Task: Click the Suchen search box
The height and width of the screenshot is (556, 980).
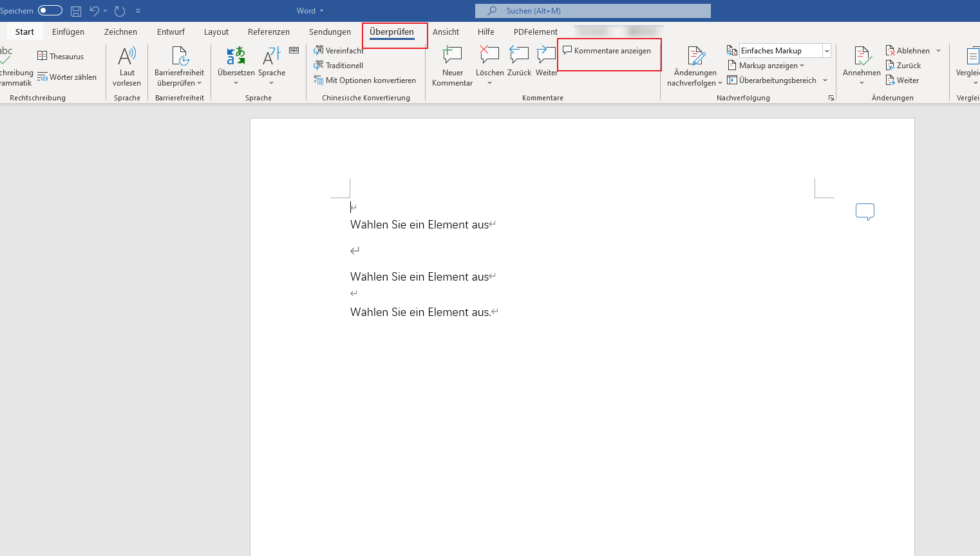Action: (x=593, y=11)
